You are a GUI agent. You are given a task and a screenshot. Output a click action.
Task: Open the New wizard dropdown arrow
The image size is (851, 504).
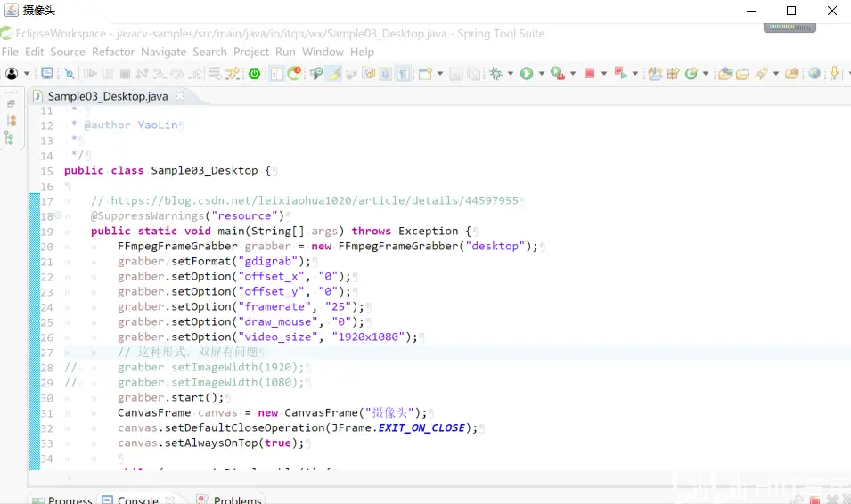[440, 73]
